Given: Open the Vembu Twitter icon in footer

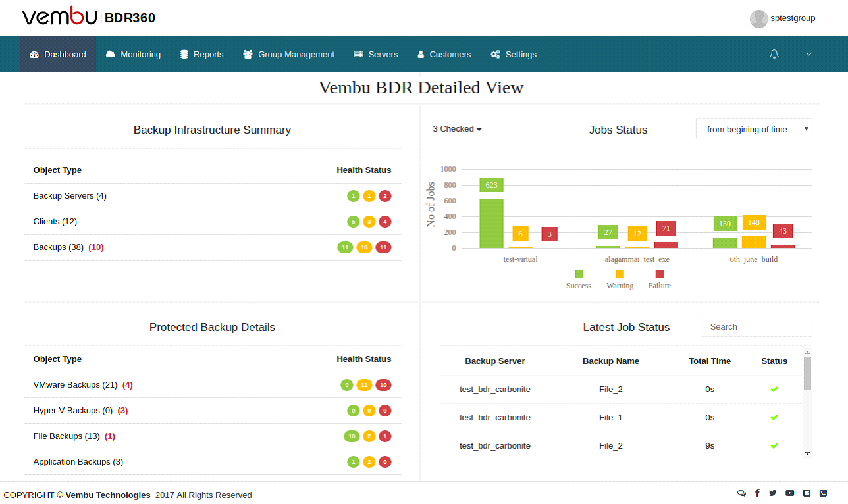Looking at the screenshot, I should 774,493.
